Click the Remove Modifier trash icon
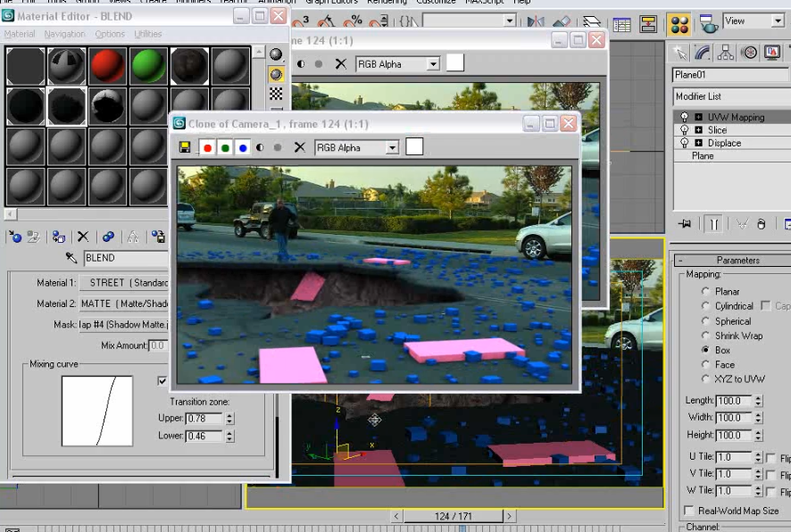The height and width of the screenshot is (532, 791). pyautogui.click(x=762, y=223)
